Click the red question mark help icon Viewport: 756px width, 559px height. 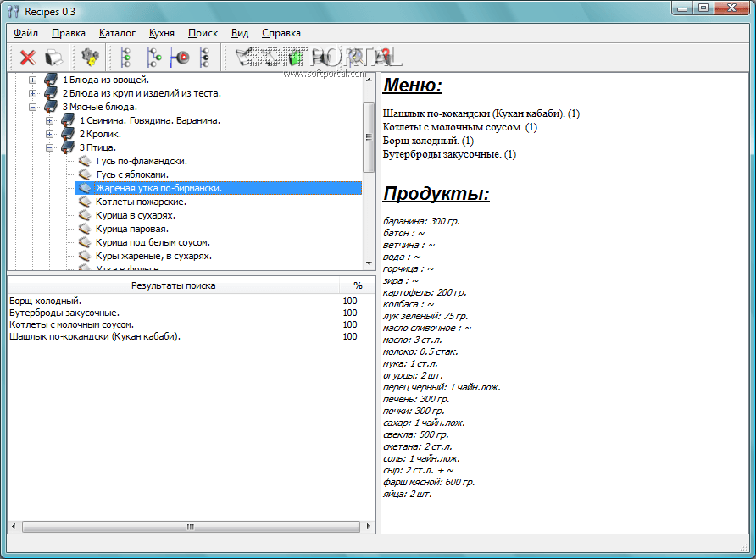coord(385,58)
